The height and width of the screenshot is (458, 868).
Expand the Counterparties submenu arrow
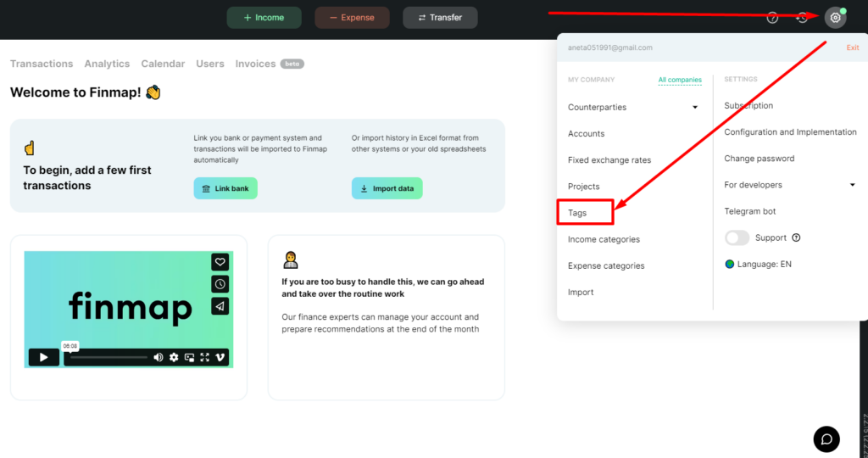695,107
